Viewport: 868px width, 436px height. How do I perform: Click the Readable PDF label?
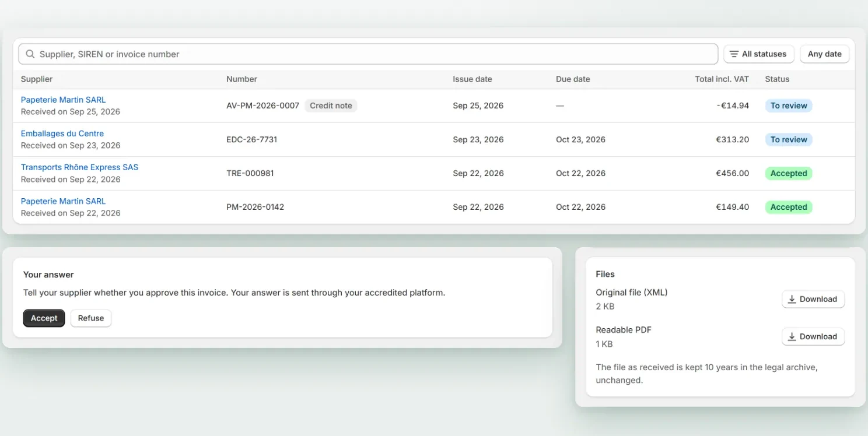click(624, 330)
